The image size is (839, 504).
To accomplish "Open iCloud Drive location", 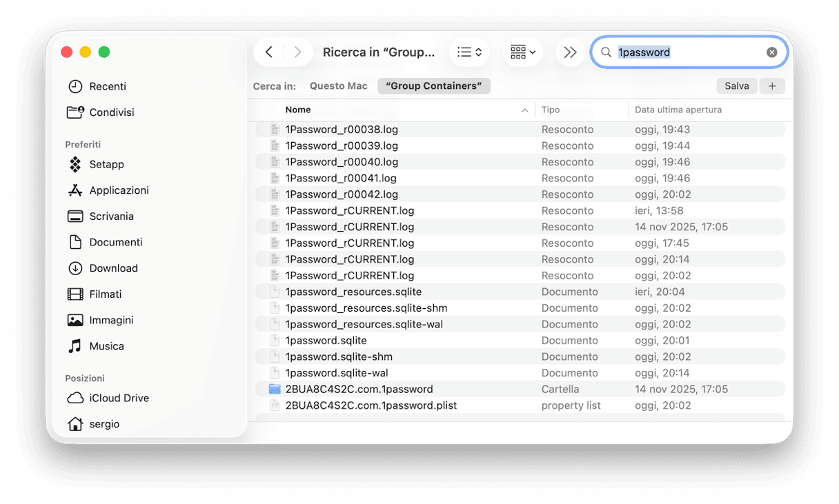I will 119,398.
